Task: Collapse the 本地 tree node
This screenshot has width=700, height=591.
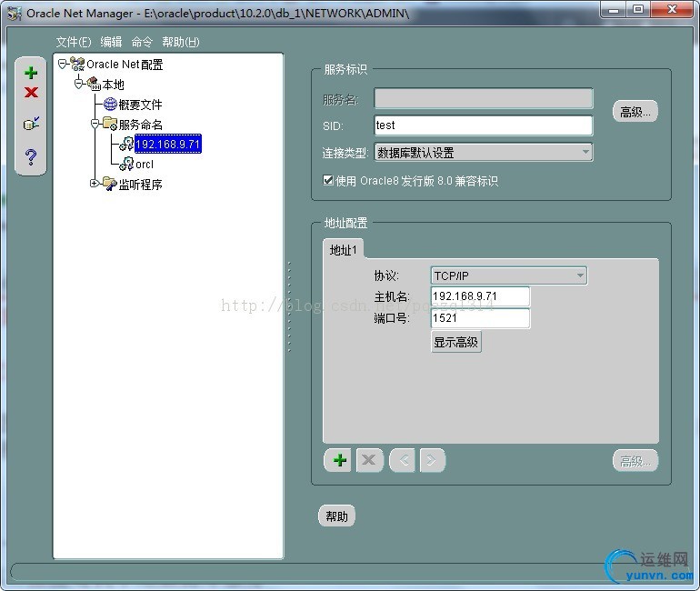Action: [78, 84]
